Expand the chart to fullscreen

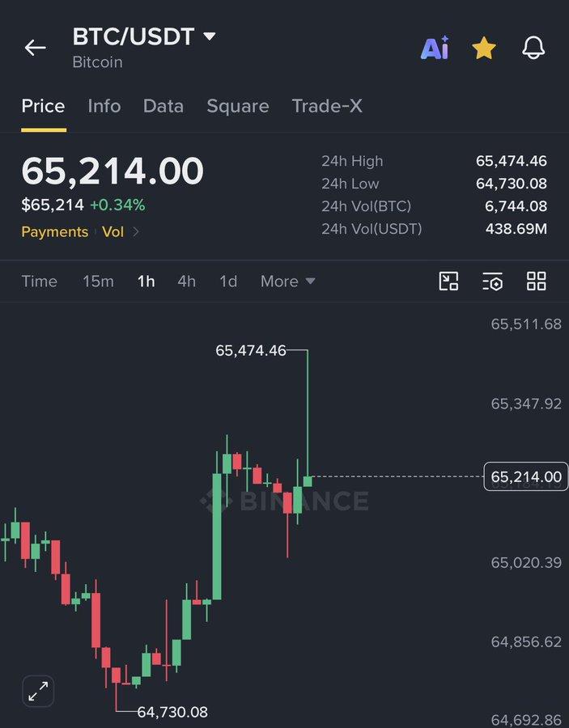click(38, 691)
